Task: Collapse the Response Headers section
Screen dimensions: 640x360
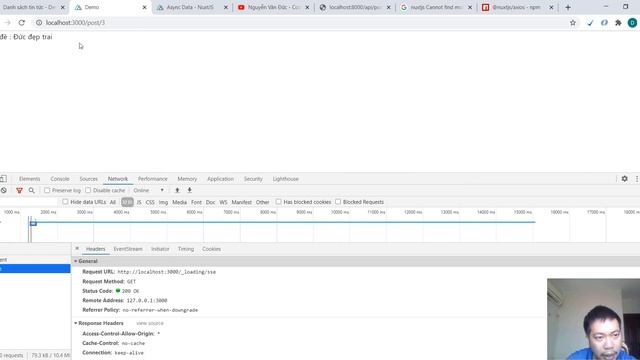Action: pos(76,323)
